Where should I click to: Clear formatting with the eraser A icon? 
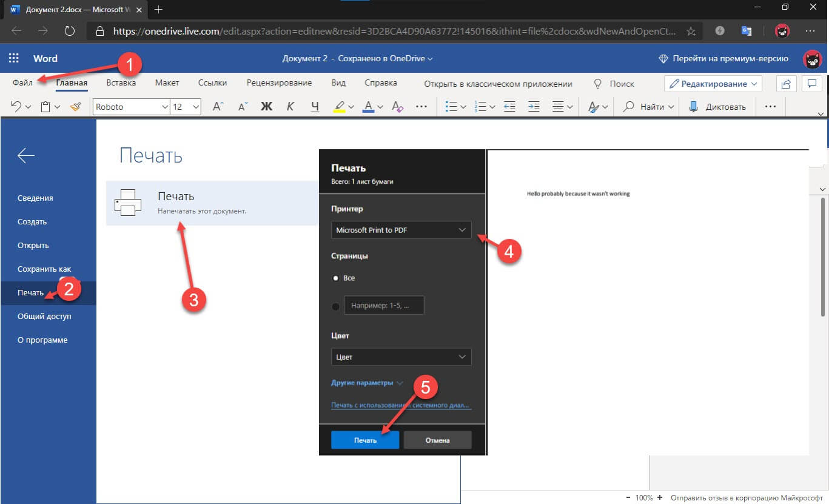tap(397, 107)
